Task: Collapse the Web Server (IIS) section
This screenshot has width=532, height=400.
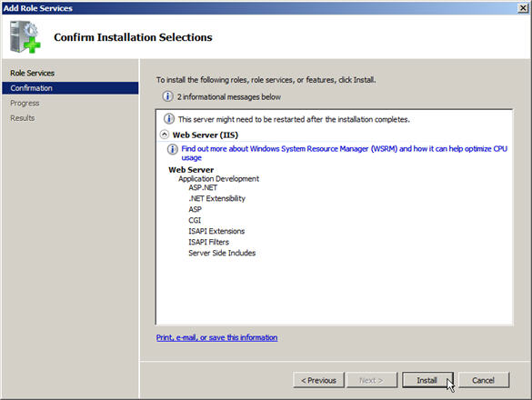Action: point(165,135)
